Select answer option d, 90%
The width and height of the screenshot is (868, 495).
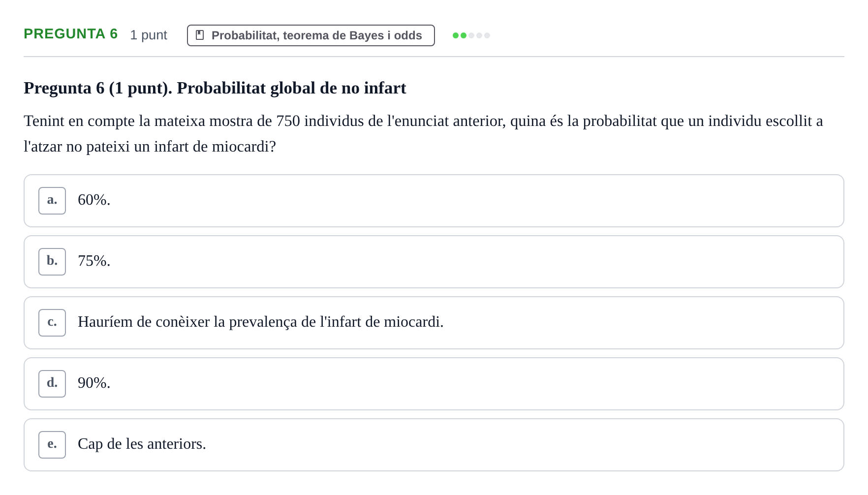pos(434,384)
